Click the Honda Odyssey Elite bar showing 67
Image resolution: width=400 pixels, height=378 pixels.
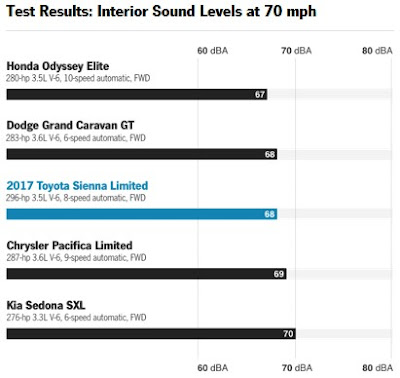(x=137, y=94)
